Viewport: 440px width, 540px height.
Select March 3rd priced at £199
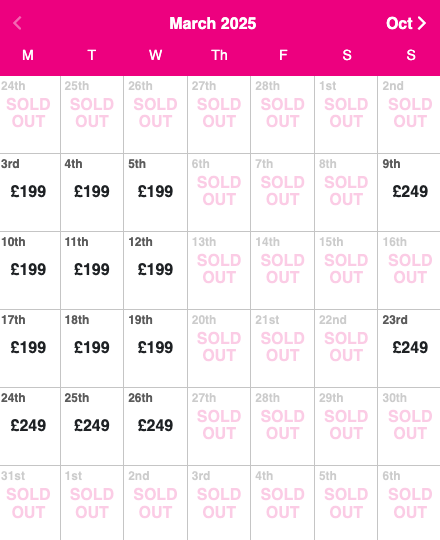[x=30, y=193]
